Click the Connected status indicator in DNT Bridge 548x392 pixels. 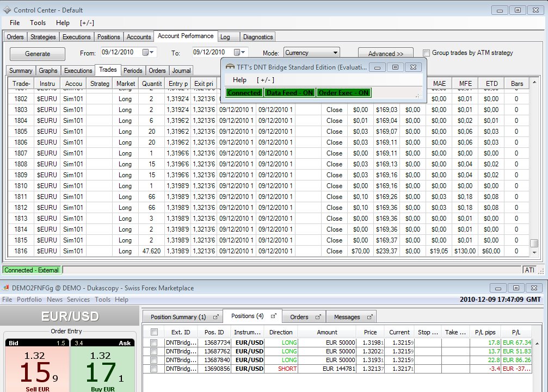coord(244,93)
